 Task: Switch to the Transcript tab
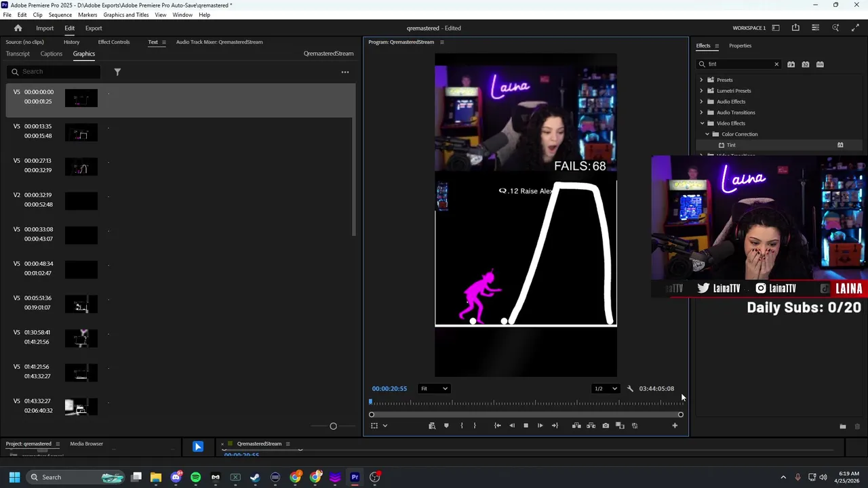click(18, 54)
